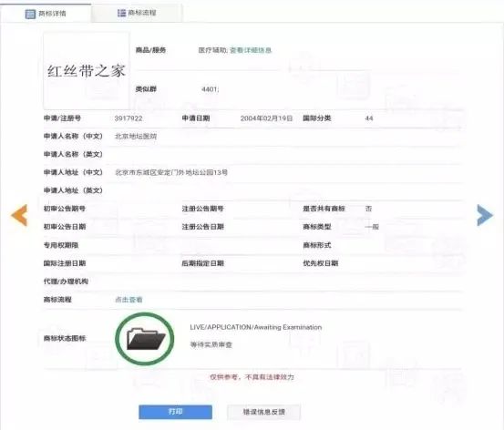Click the 红丝带之家 trademark image
Screen dimensions: 504x430
87,71
